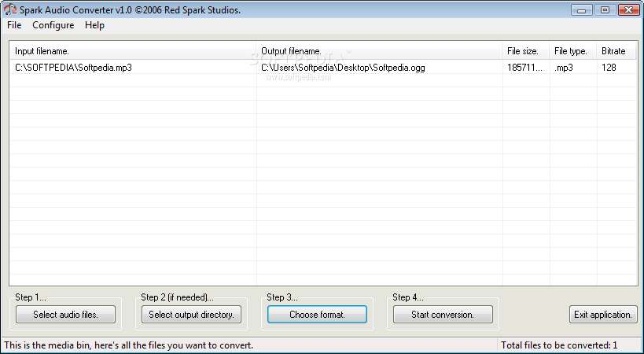Click the Exit application button
Viewport: 644px width, 354px height.
603,315
